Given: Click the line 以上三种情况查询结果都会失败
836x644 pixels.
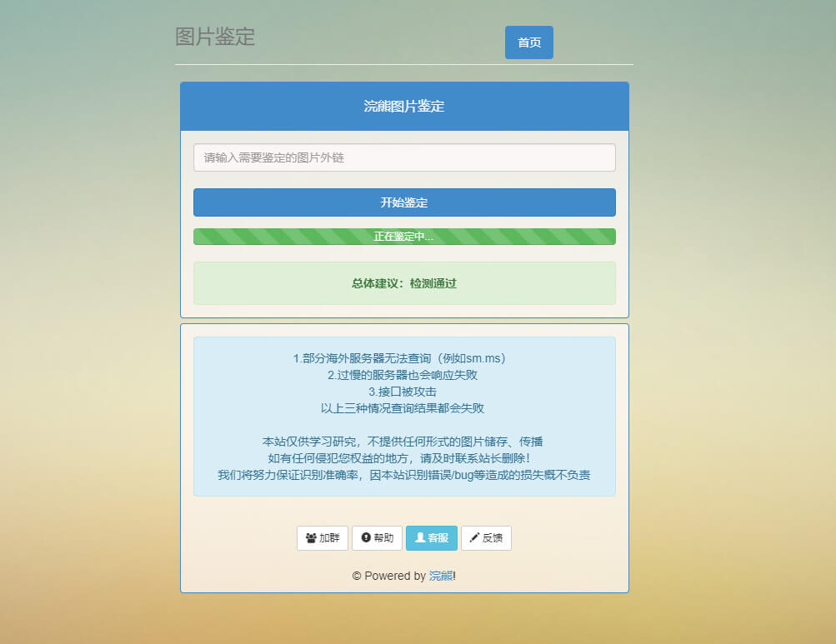Looking at the screenshot, I should click(x=403, y=408).
